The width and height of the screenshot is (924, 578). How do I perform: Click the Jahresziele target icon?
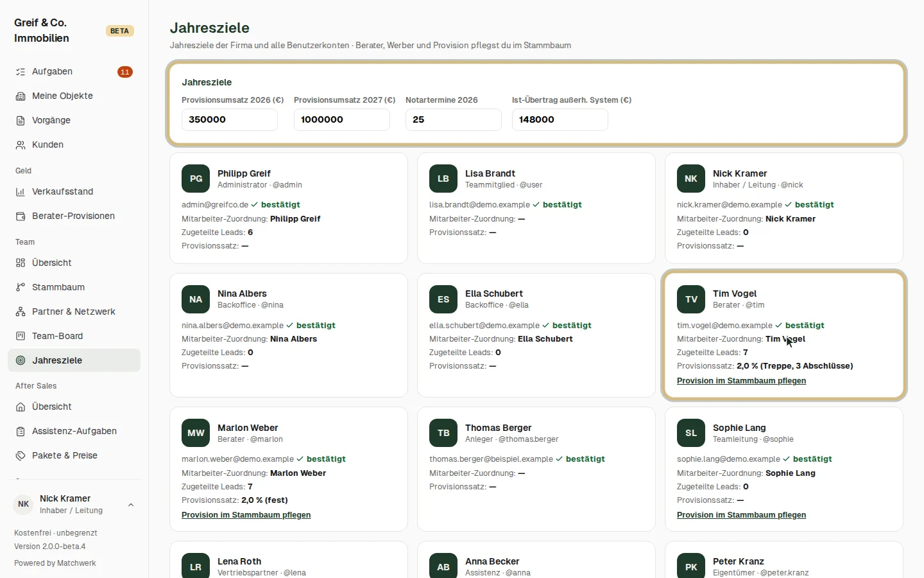pos(21,361)
